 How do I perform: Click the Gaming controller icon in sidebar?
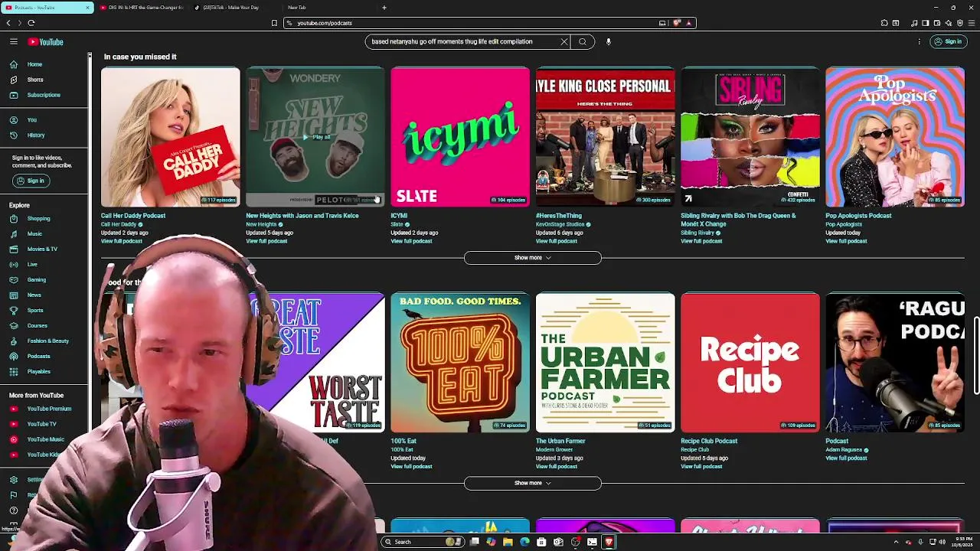click(14, 280)
